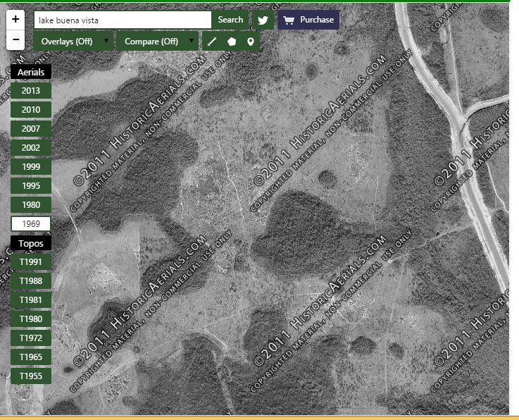Open the Compare (Off) dropdown
The height and width of the screenshot is (420, 519).
tap(157, 42)
